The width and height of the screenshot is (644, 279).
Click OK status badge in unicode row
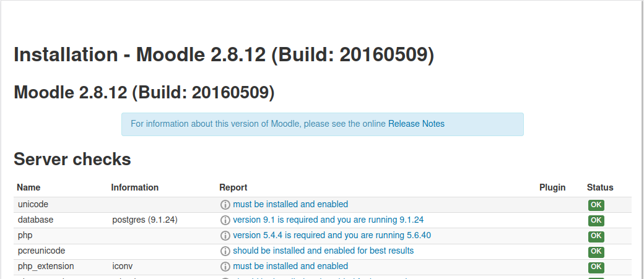tap(596, 205)
